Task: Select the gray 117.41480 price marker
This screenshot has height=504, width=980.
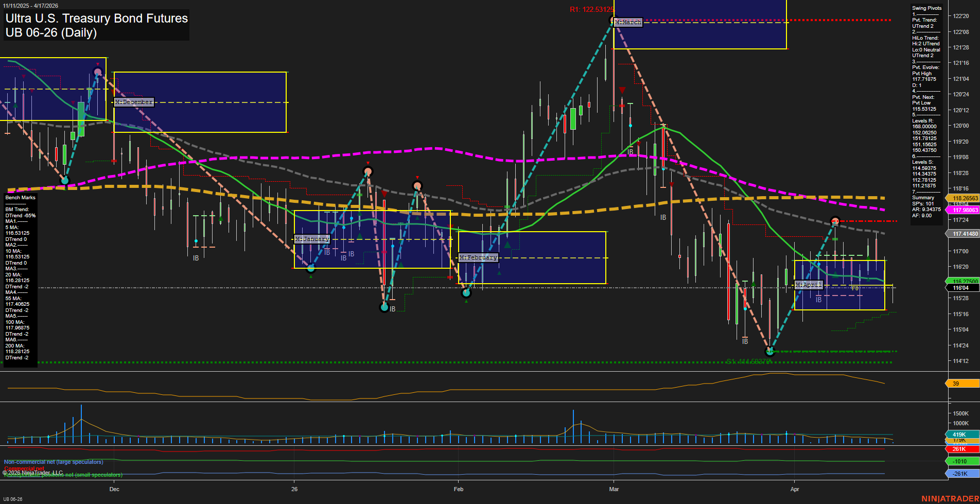Action: click(965, 234)
